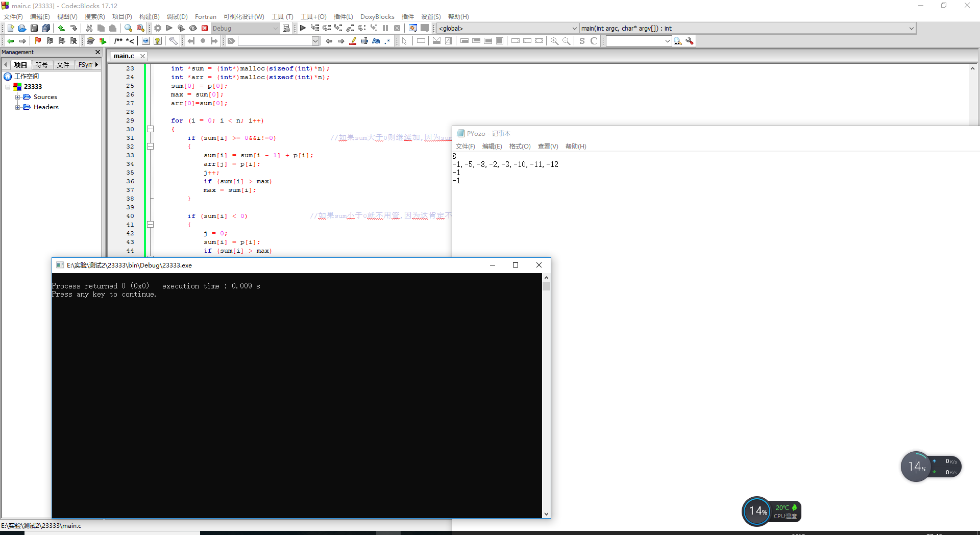Viewport: 980px width, 535px height.
Task: Save all files using the stacked floppy icon
Action: pyautogui.click(x=46, y=28)
